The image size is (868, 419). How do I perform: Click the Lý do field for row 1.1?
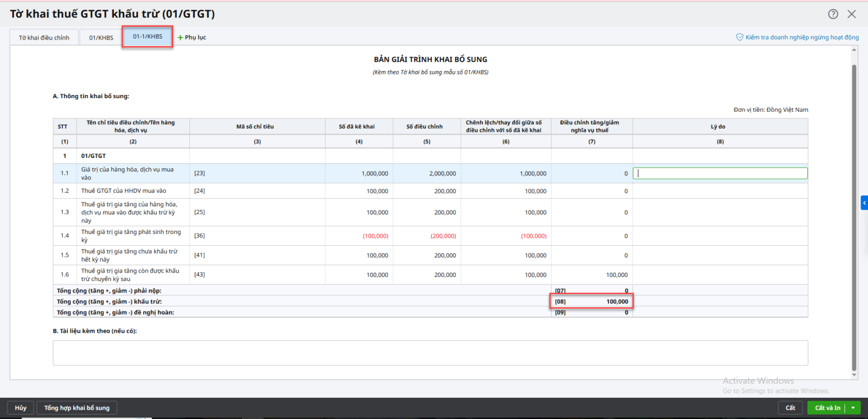click(x=720, y=173)
